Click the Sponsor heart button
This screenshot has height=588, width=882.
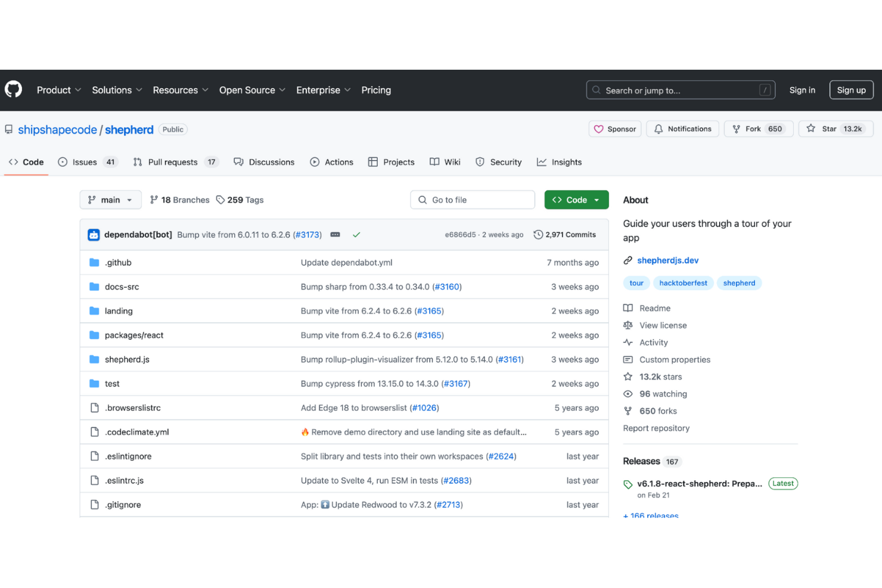615,129
